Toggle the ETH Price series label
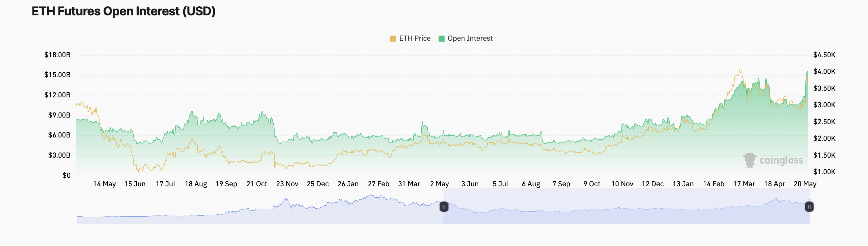 (415, 38)
